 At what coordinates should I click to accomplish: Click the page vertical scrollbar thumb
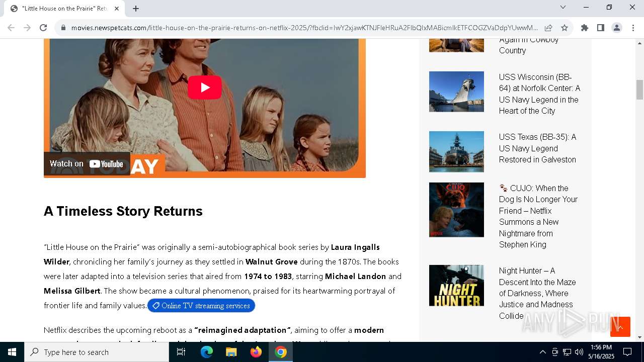pyautogui.click(x=639, y=89)
